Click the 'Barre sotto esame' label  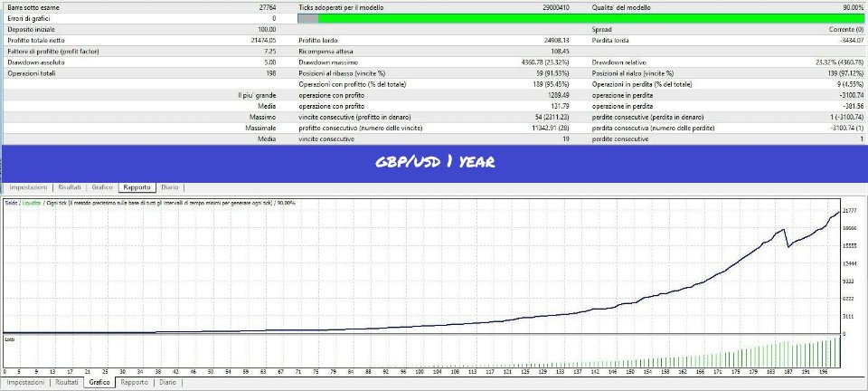click(x=33, y=8)
